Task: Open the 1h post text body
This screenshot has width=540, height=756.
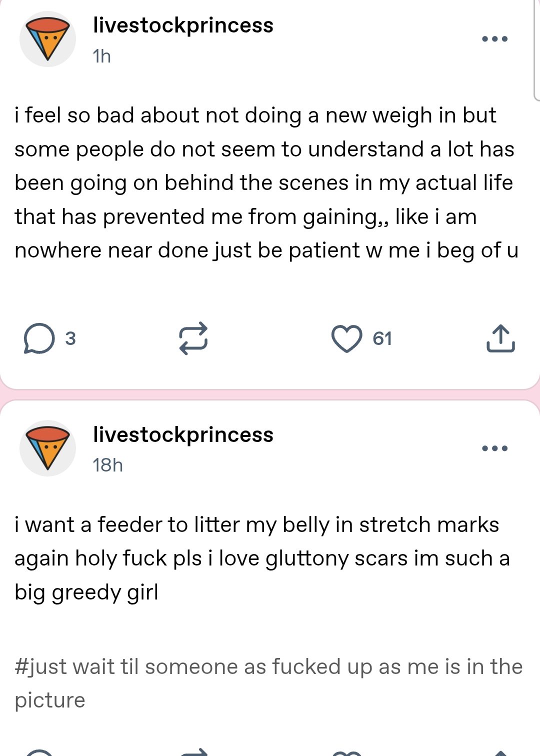Action: click(x=265, y=183)
